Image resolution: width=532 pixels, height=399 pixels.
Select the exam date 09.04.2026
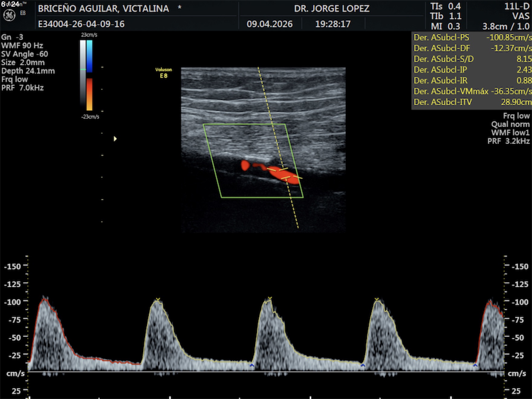tap(269, 24)
